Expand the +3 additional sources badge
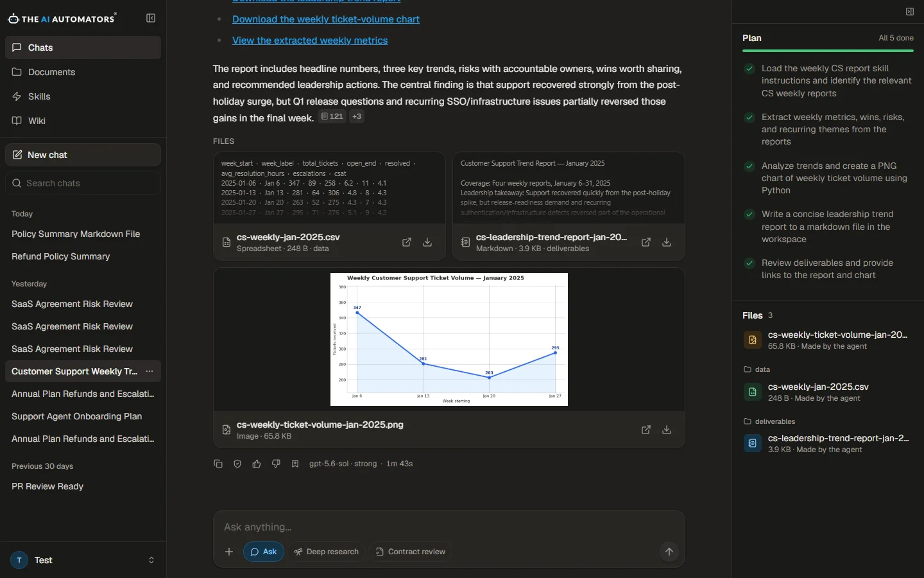Viewport: 924px width, 578px height. coord(357,116)
